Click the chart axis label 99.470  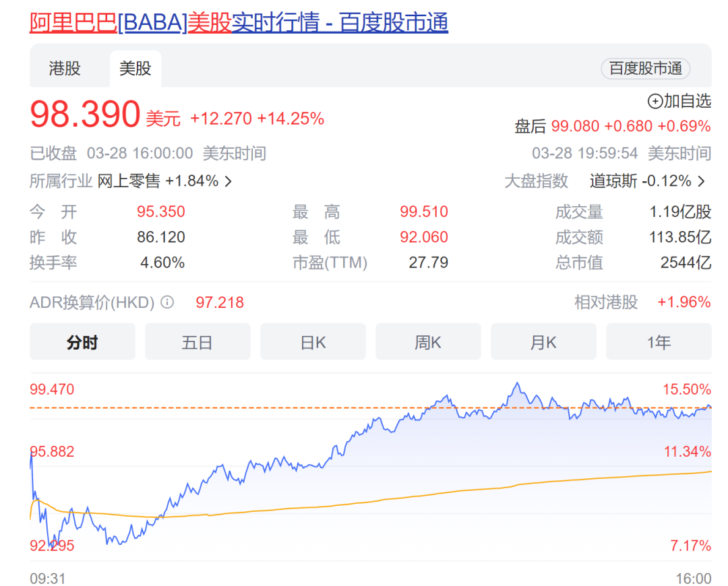pyautogui.click(x=52, y=389)
